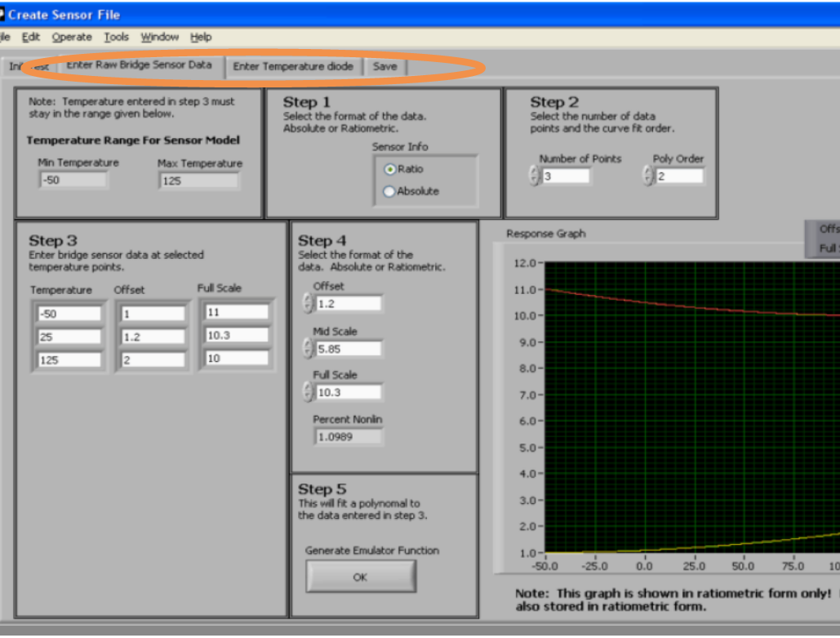Click the Step 1 heading

(x=306, y=102)
